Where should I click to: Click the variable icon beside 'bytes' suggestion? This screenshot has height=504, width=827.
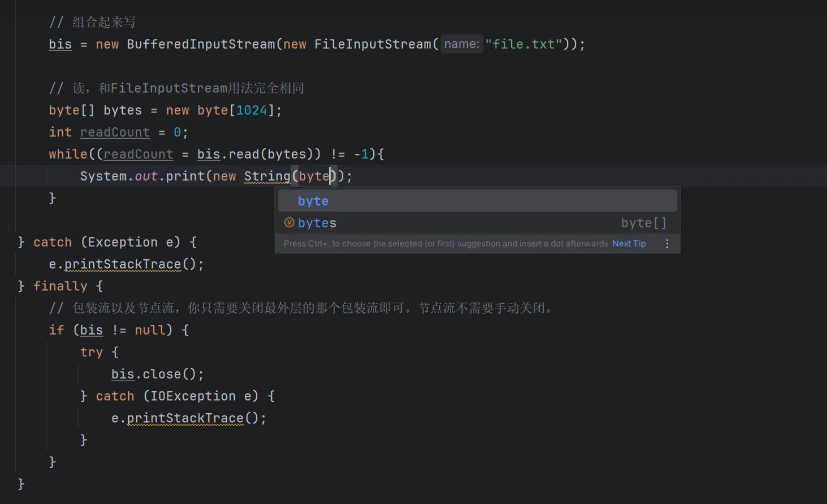pos(289,223)
